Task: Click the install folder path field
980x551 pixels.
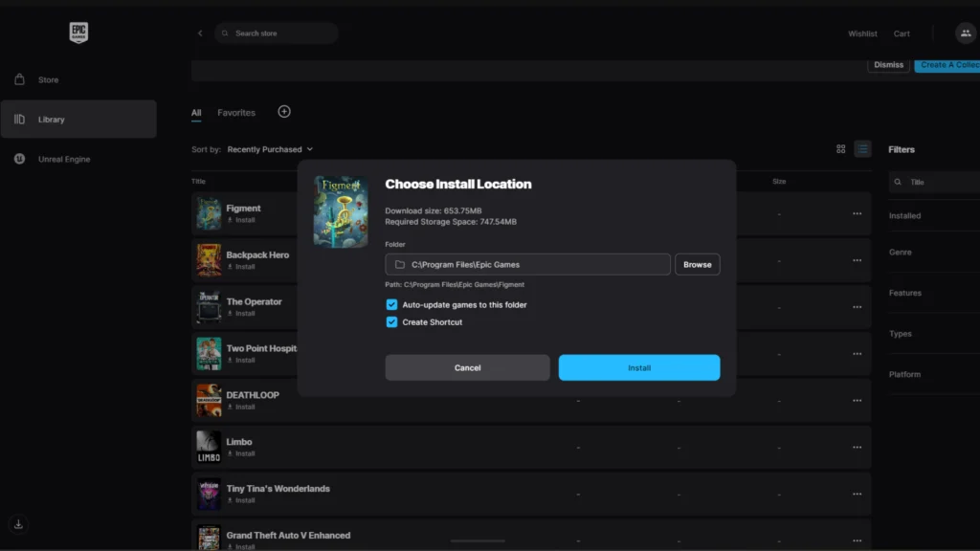Action: coord(527,265)
